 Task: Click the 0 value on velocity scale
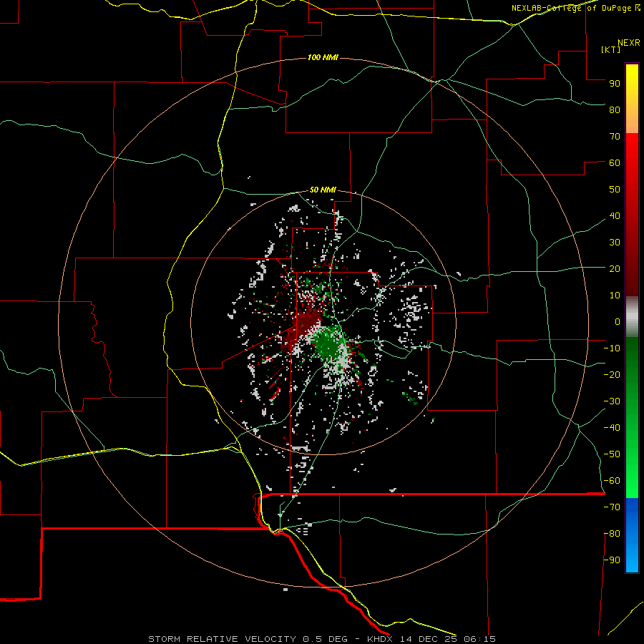pos(618,322)
